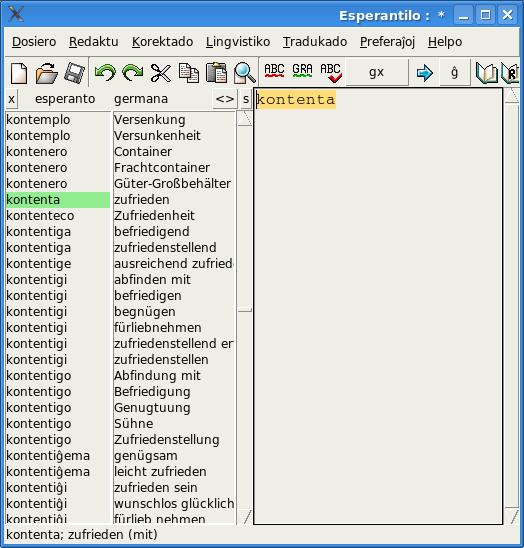The height and width of the screenshot is (548, 524).
Task: Click the Zufriedenheit translation
Action: coord(154,216)
